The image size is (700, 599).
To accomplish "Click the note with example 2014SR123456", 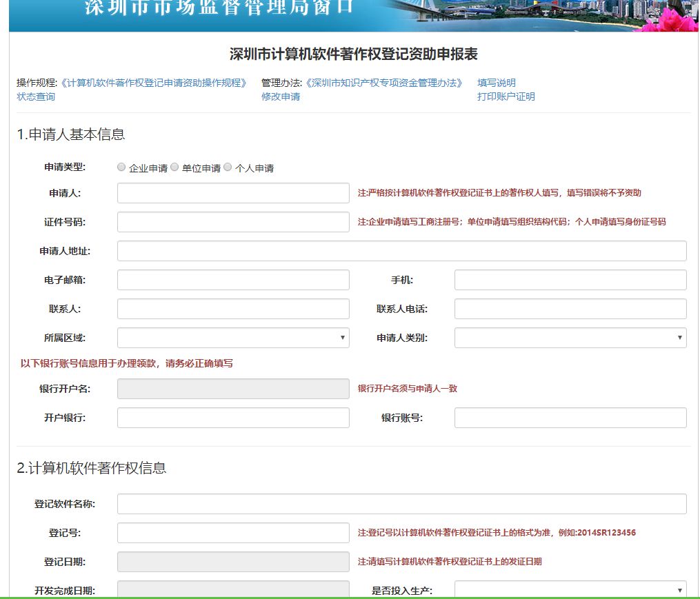I will 497,533.
